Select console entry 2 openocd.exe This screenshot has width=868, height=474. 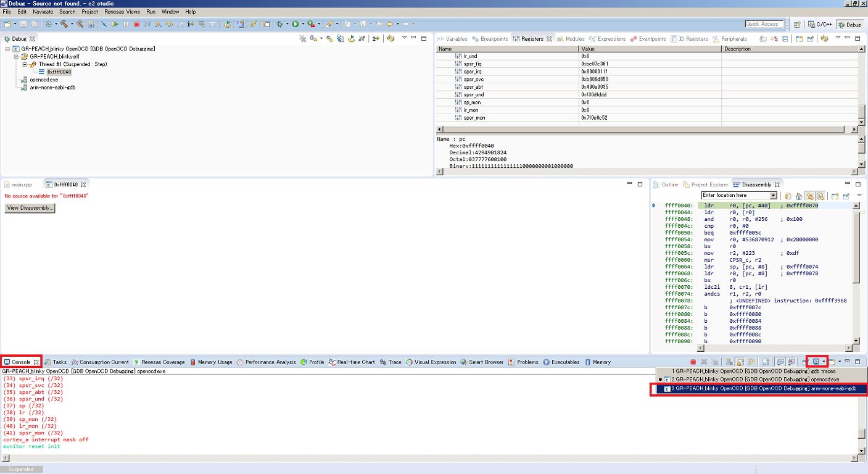coord(763,379)
